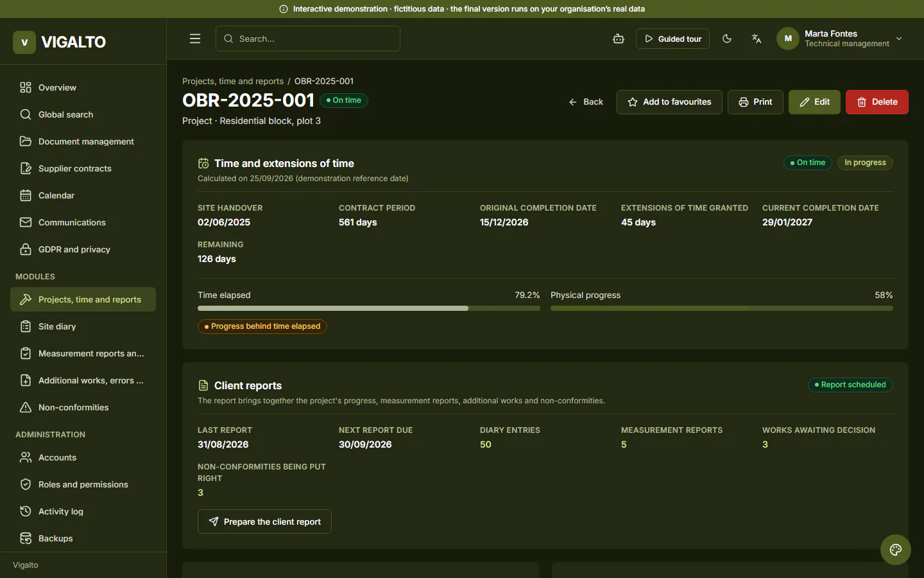Open Global search in the sidebar
This screenshot has width=924, height=578.
point(83,114)
